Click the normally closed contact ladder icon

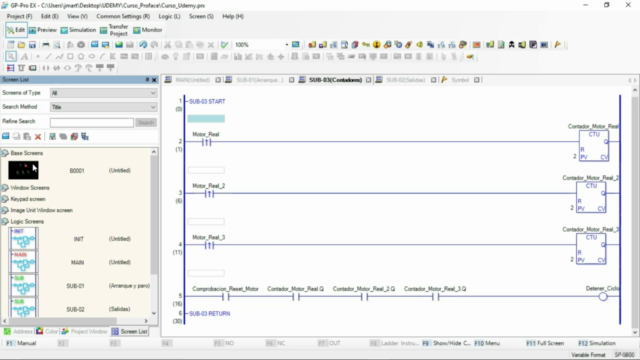point(56,68)
